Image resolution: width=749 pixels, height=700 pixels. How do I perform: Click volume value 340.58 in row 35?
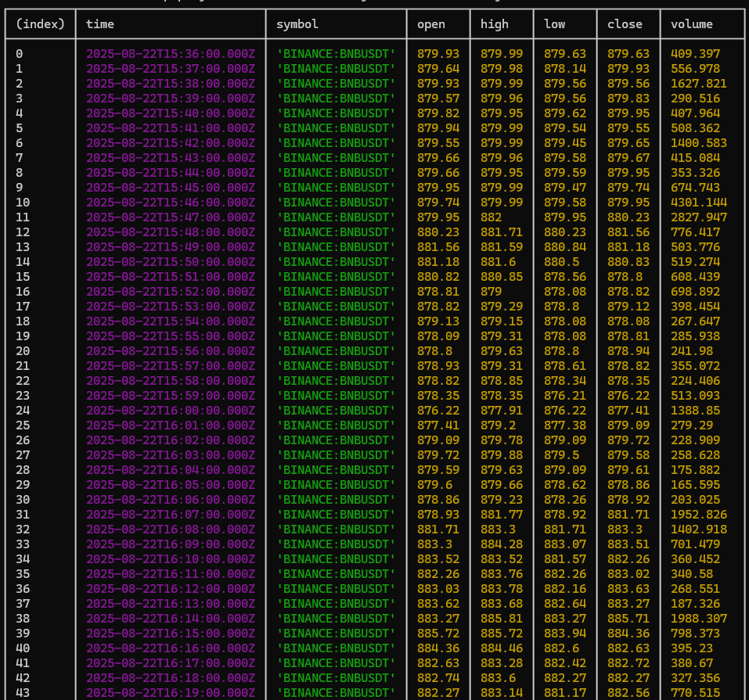692,574
